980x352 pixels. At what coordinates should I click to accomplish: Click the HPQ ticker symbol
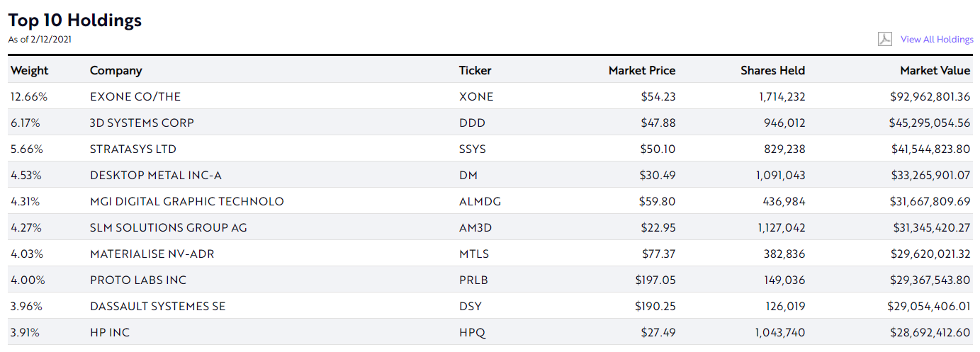pos(472,332)
